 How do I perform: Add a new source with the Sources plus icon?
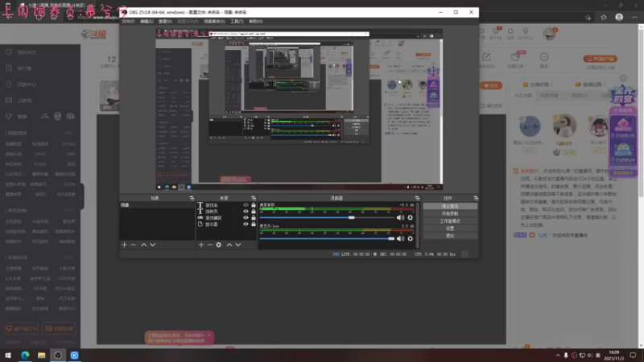(200, 245)
